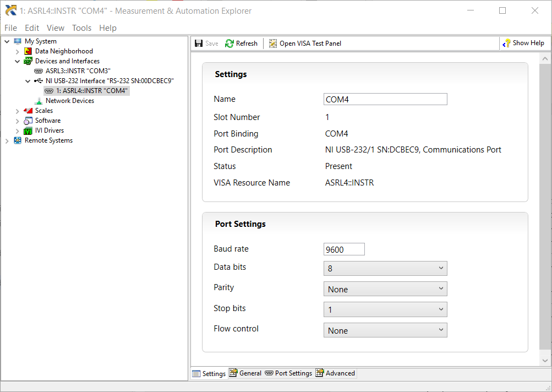552x392 pixels.
Task: Select the IVI Drivers icon
Action: click(x=28, y=130)
